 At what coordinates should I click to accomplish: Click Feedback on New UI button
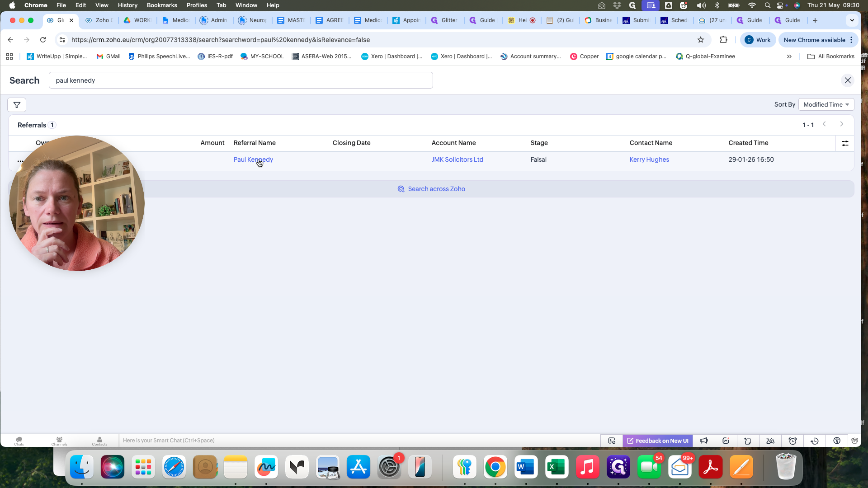(x=658, y=441)
